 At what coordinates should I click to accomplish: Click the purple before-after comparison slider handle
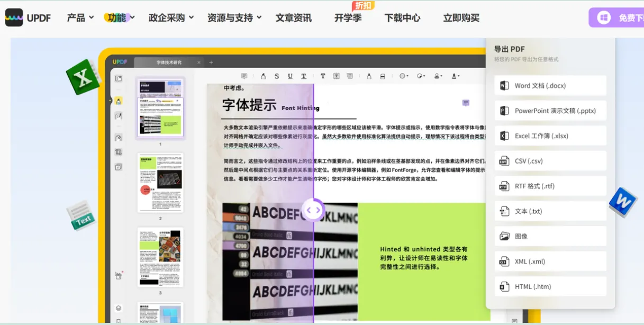coord(313,210)
